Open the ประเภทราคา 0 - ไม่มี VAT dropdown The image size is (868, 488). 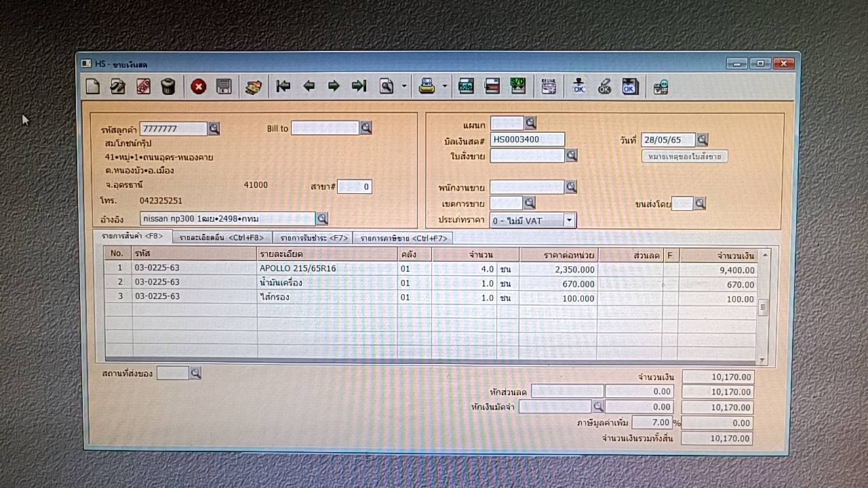[x=569, y=220]
